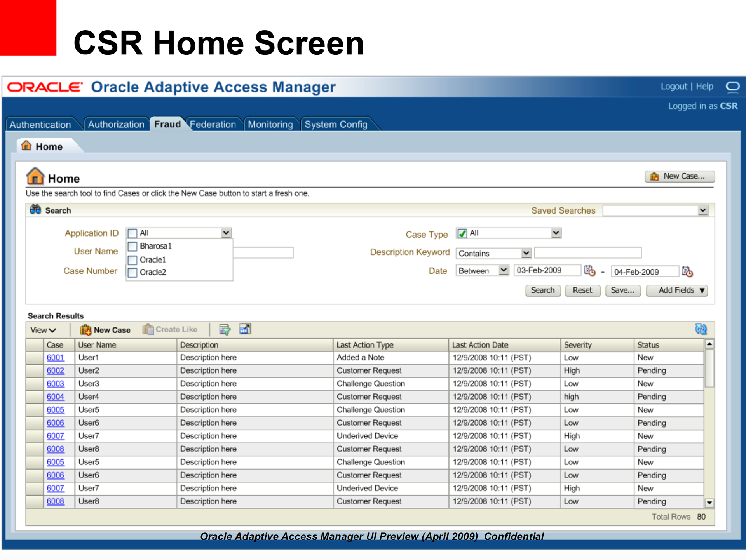Click the briefcase icon on New Case... button
Viewport: 746px width, 560px height.
tap(654, 177)
